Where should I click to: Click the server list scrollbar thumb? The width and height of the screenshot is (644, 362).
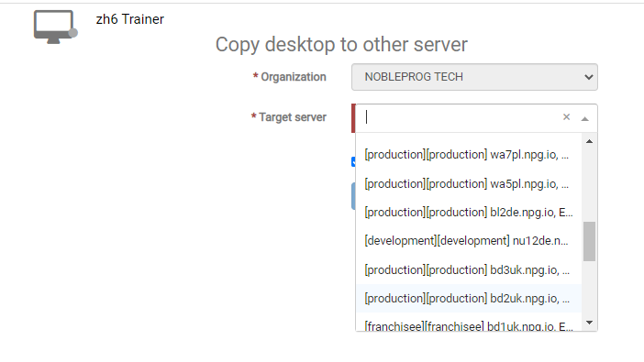(x=589, y=241)
